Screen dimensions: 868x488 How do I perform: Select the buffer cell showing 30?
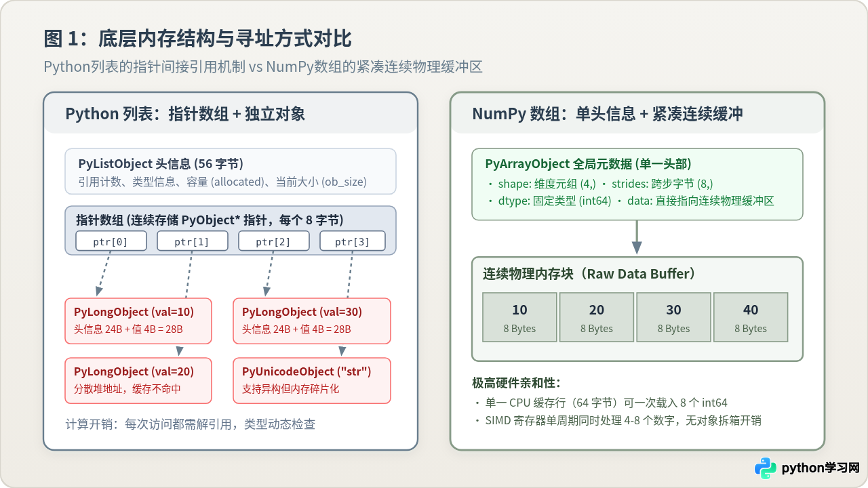(x=673, y=318)
